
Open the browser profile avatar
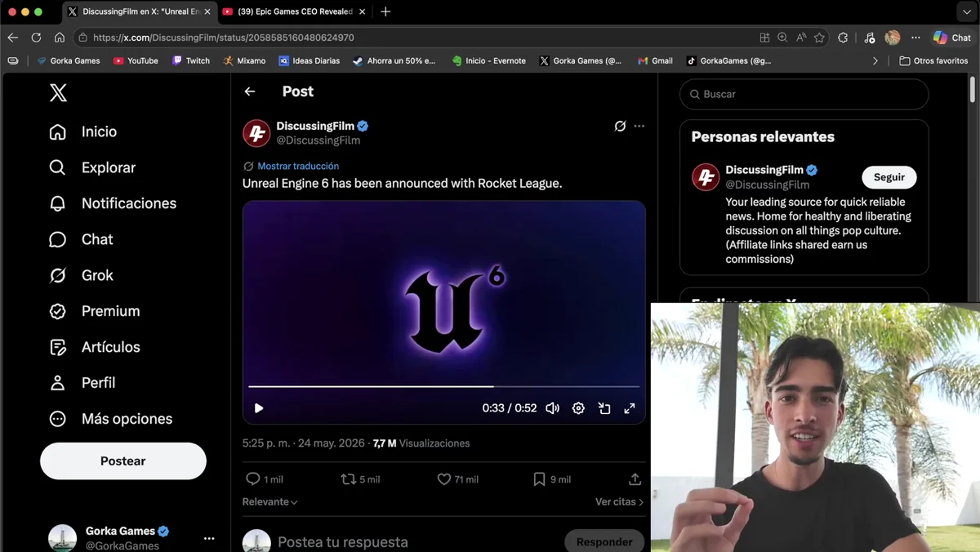click(x=893, y=38)
